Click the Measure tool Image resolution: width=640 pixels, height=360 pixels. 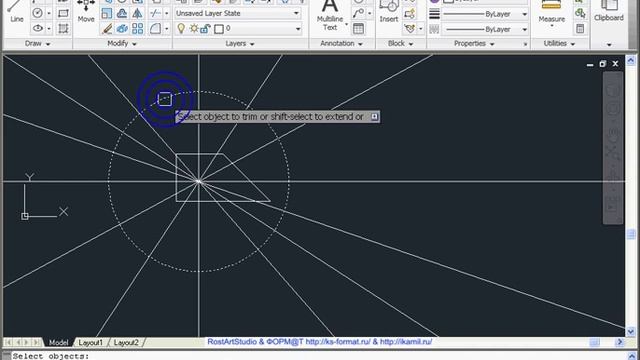(x=551, y=13)
